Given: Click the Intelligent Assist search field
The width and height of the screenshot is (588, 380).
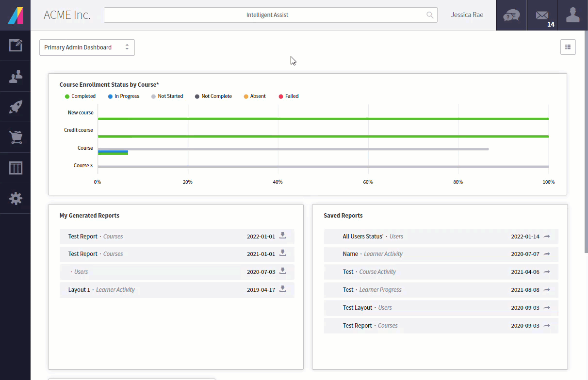Looking at the screenshot, I should [x=271, y=15].
